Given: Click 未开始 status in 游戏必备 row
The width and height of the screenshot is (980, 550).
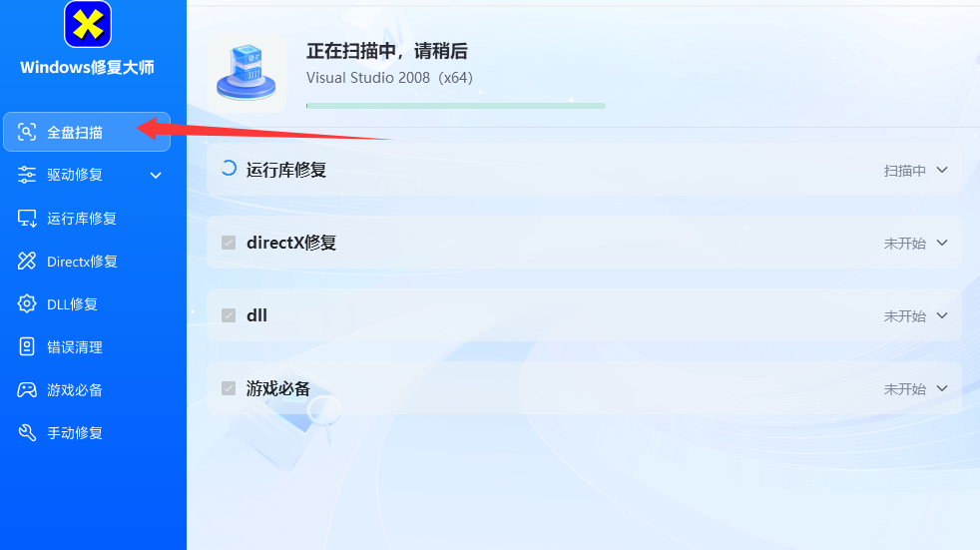Looking at the screenshot, I should [904, 389].
